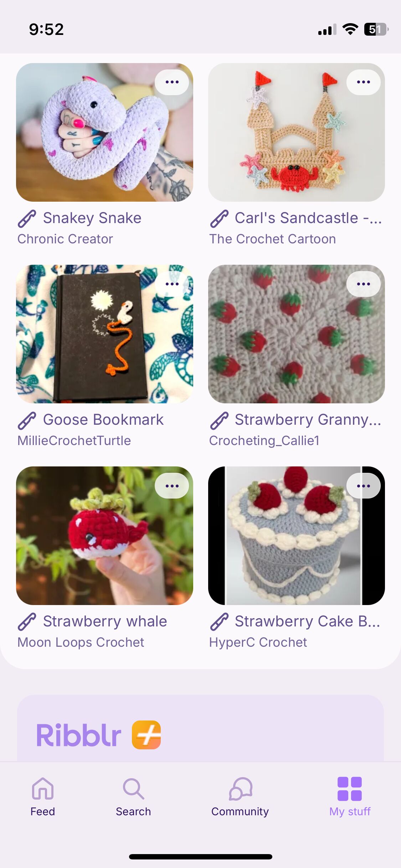Show more options for Strawberry Cake pattern
The height and width of the screenshot is (868, 401).
coord(364,486)
